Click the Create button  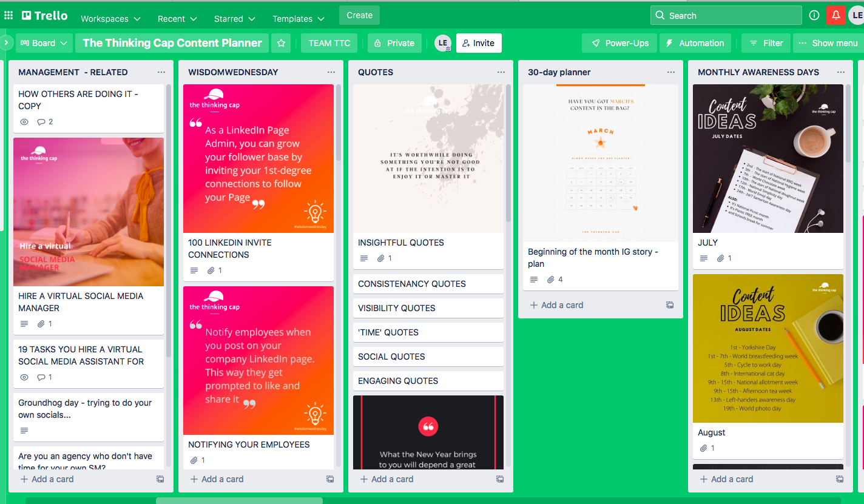pos(360,15)
